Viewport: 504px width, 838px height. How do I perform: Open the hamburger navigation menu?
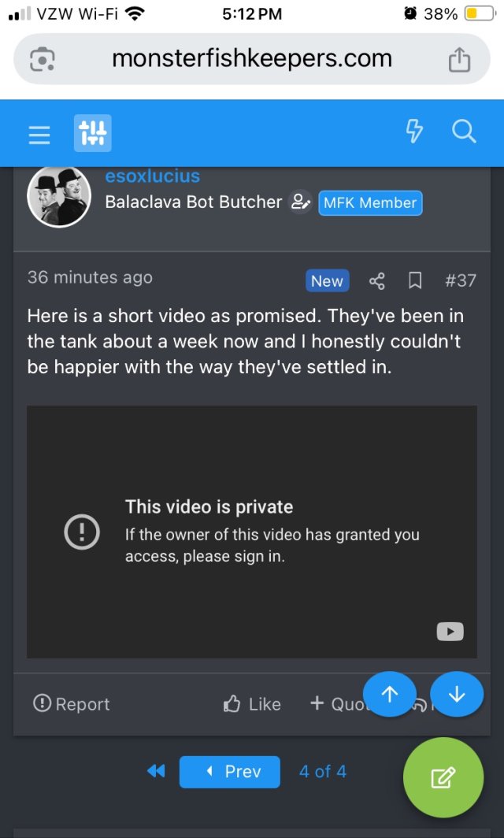(x=39, y=135)
